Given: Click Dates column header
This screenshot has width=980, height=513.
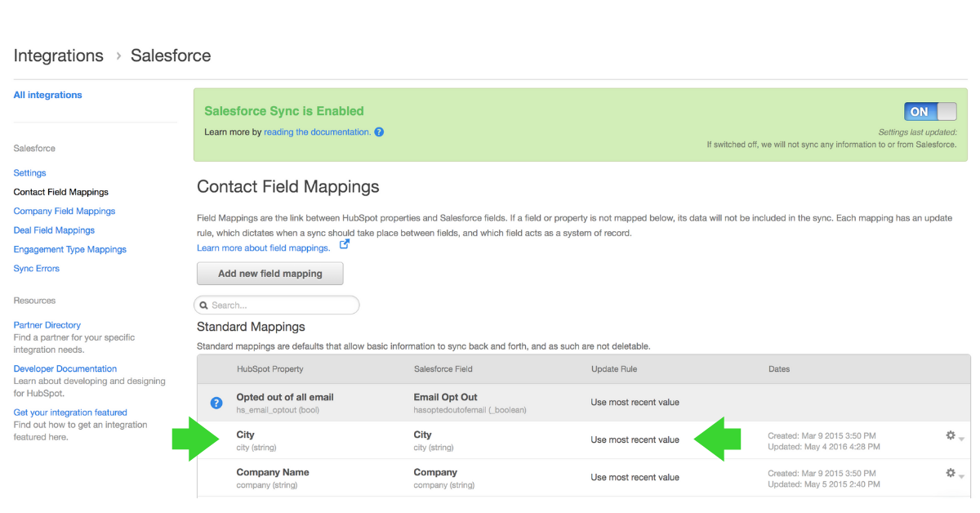Looking at the screenshot, I should pos(779,369).
